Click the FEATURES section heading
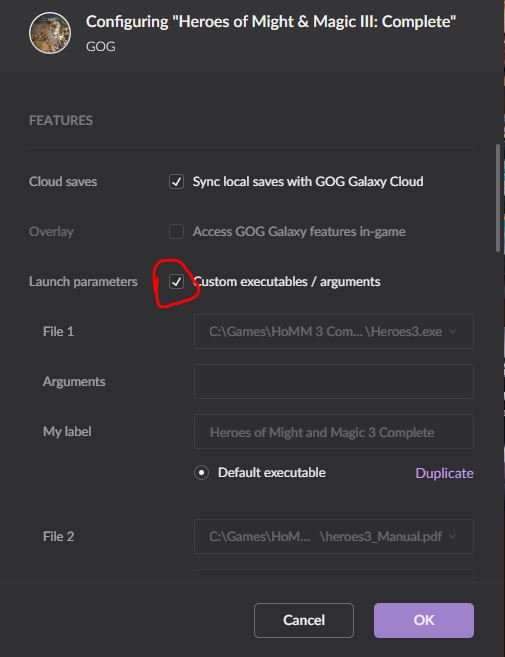The width and height of the screenshot is (505, 657). tap(61, 121)
